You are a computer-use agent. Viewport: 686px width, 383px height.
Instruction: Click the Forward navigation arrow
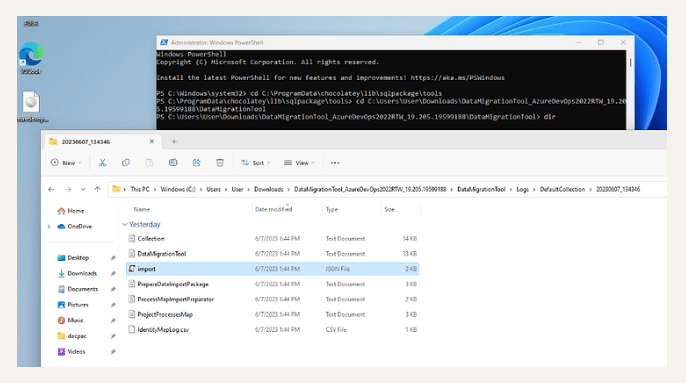(68, 190)
